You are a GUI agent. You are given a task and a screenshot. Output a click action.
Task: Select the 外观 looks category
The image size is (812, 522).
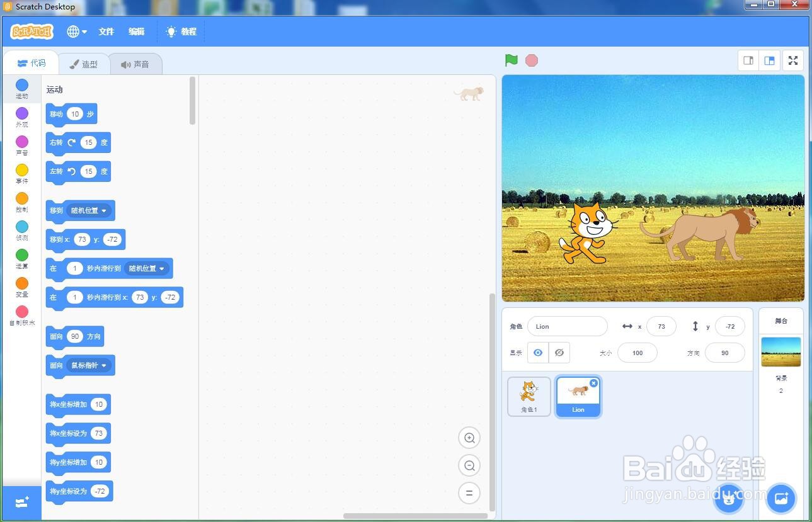click(x=22, y=117)
